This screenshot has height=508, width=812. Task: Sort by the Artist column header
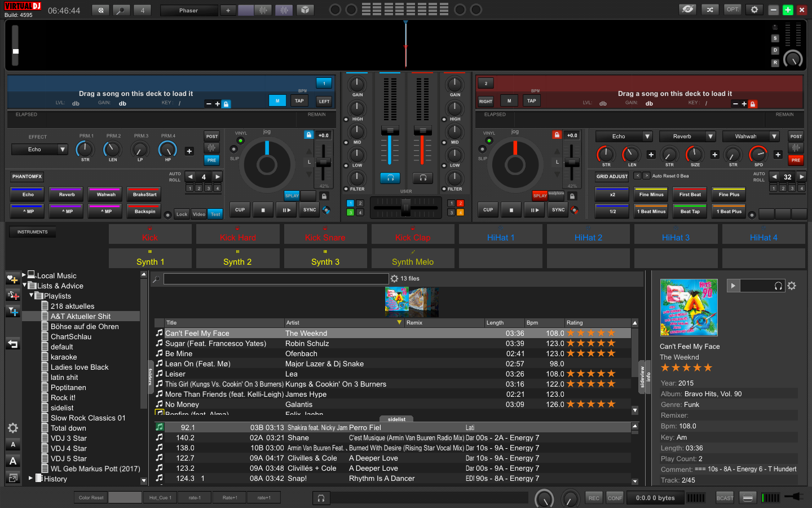click(x=343, y=323)
